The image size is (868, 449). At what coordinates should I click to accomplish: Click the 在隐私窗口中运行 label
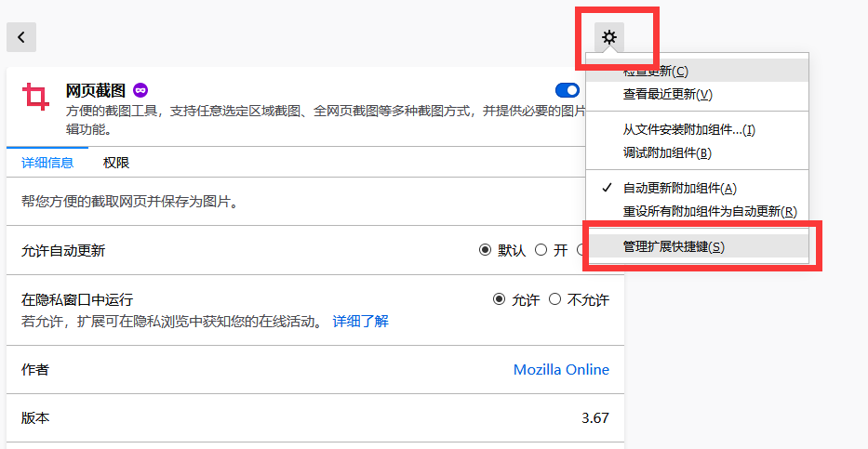coord(77,299)
